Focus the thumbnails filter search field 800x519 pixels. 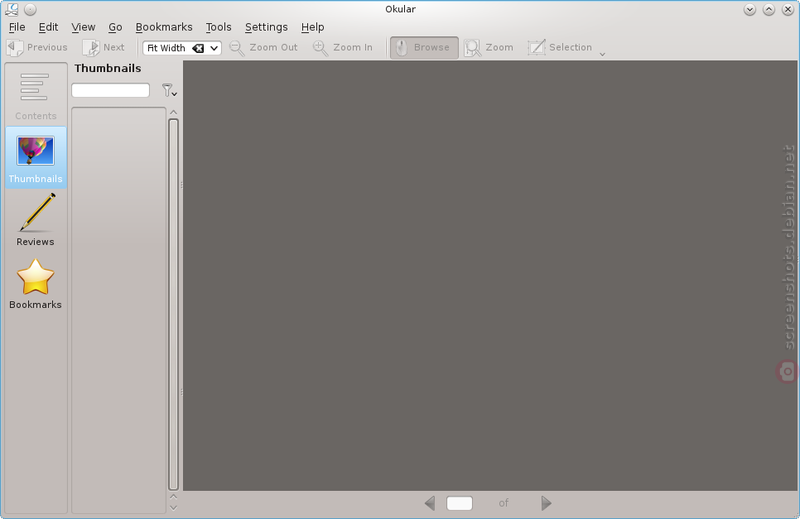(110, 90)
